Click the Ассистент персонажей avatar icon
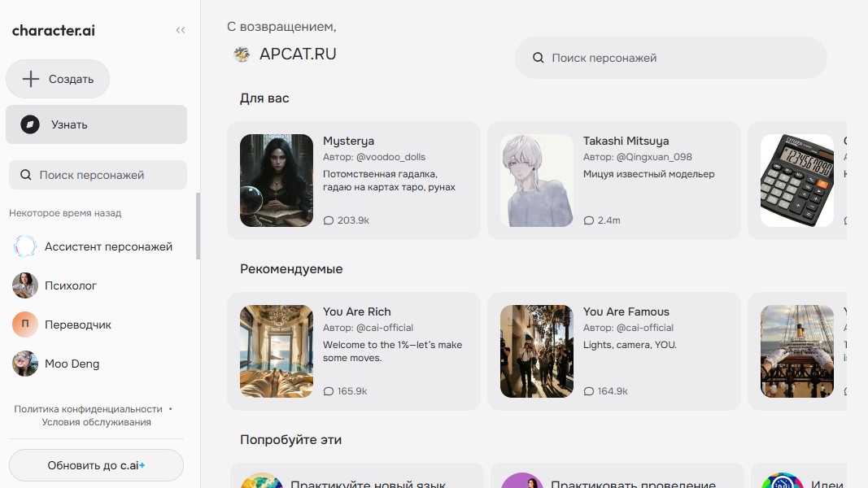Image resolution: width=868 pixels, height=488 pixels. coord(24,246)
